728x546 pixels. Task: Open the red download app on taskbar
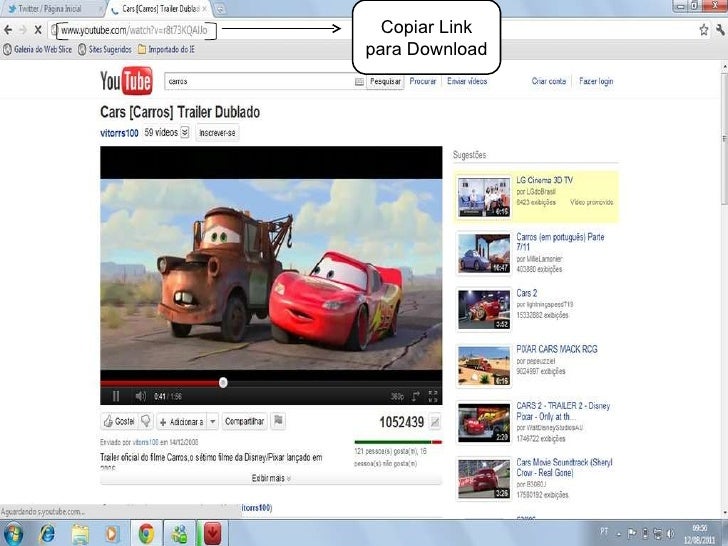(x=212, y=534)
